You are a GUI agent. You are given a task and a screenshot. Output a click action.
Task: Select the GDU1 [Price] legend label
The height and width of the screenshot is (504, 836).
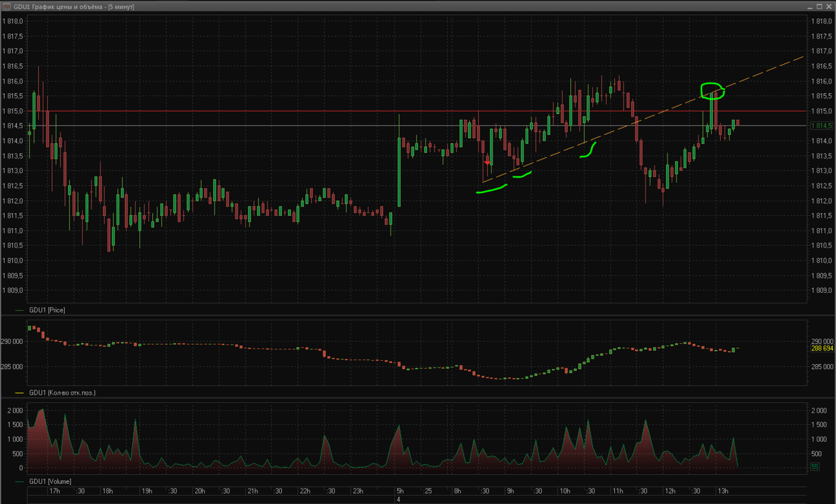[x=47, y=310]
